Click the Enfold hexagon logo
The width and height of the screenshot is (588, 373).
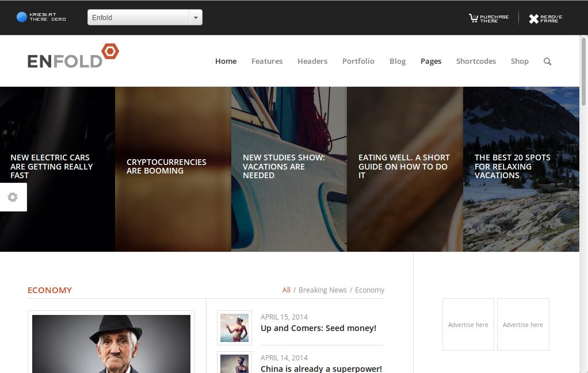click(x=110, y=51)
